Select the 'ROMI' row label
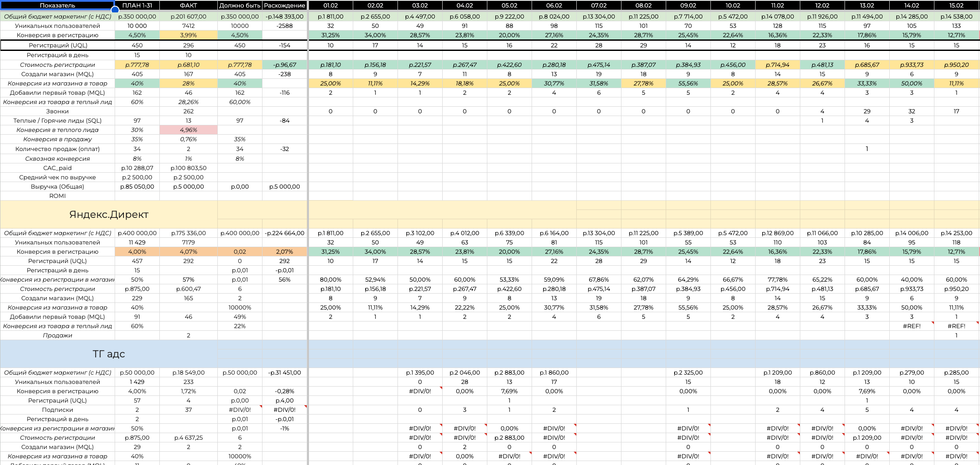This screenshot has width=980, height=465. (x=58, y=196)
